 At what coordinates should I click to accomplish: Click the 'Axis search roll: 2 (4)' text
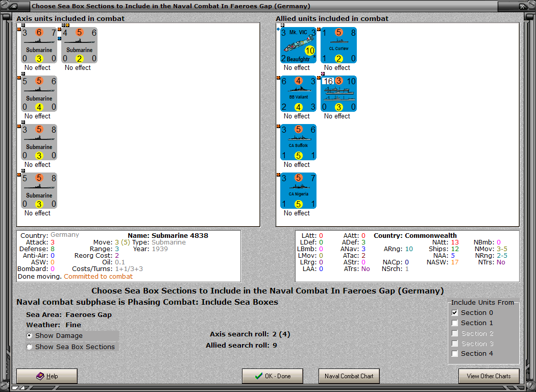(x=250, y=334)
